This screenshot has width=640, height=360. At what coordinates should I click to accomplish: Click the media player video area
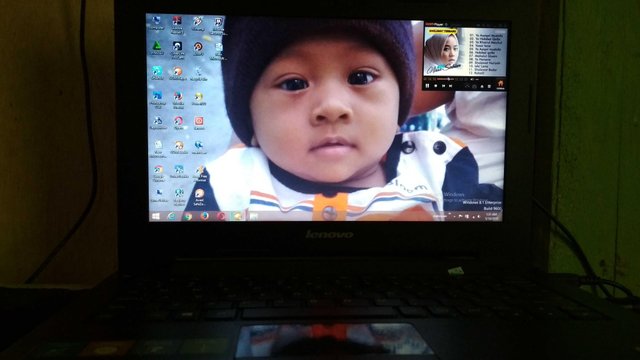[465, 52]
